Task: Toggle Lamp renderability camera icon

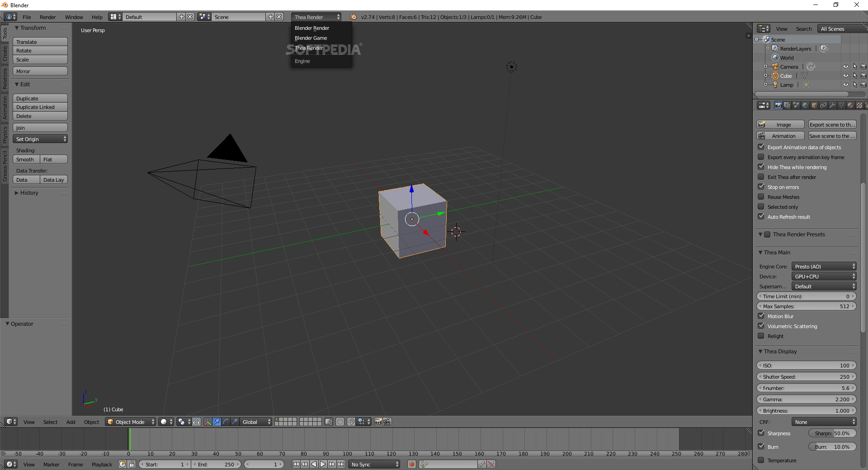Action: [863, 85]
